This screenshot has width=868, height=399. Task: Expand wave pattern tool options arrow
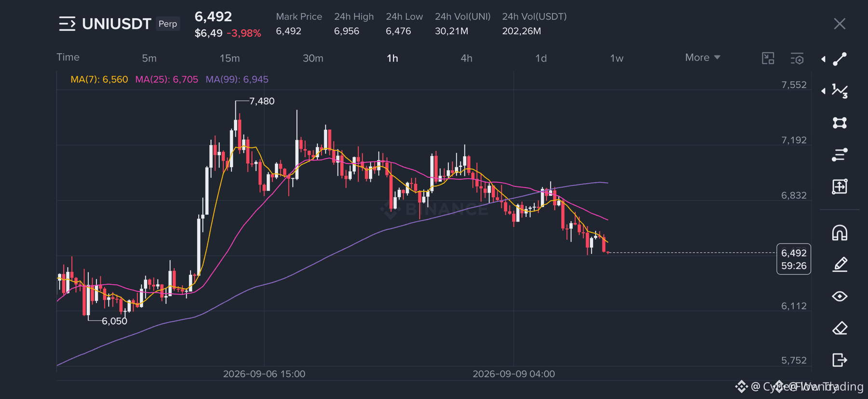point(823,91)
